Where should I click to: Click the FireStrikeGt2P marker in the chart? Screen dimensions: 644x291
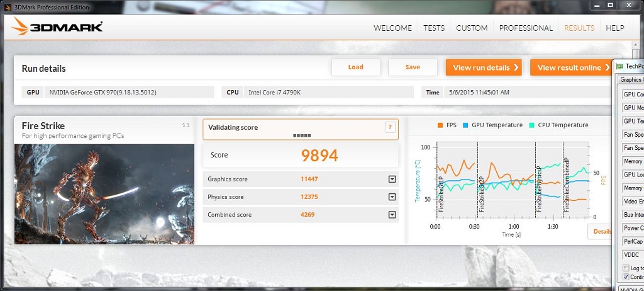[481, 194]
